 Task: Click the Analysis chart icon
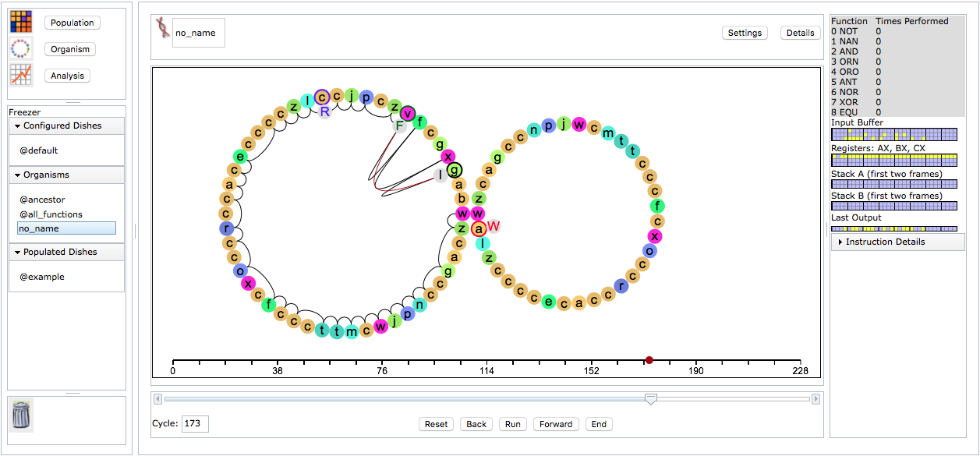pos(21,75)
